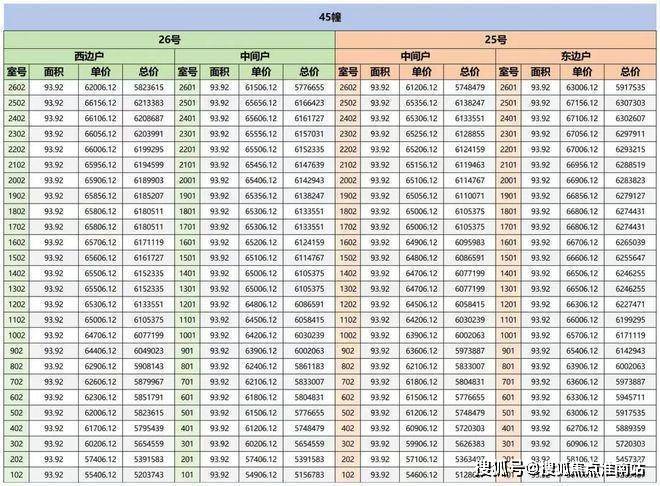Click room 2602 cell in 西边户 column
Viewport: 660px width, 486px height.
16,88
